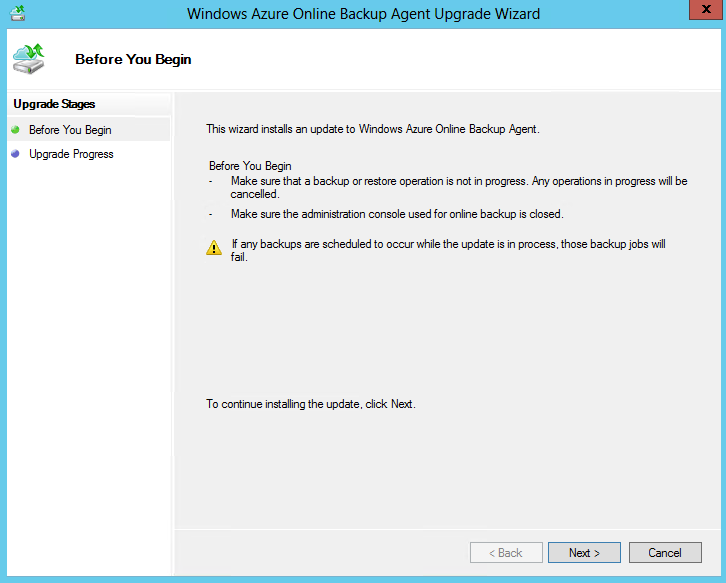
Task: Click the 'This wizard installs an update' sentence
Action: 372,129
